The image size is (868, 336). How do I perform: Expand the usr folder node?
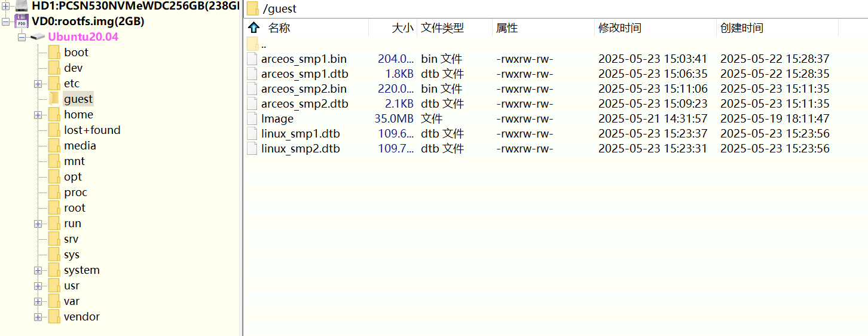point(38,286)
